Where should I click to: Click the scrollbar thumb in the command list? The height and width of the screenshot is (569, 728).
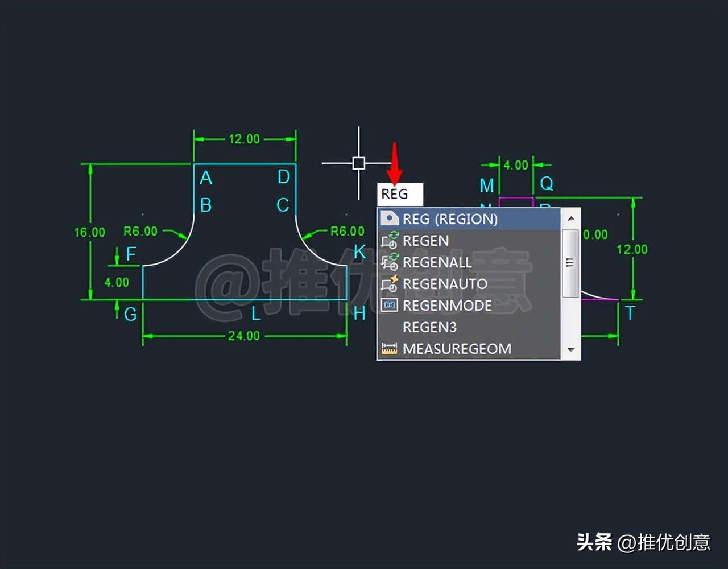(x=569, y=262)
